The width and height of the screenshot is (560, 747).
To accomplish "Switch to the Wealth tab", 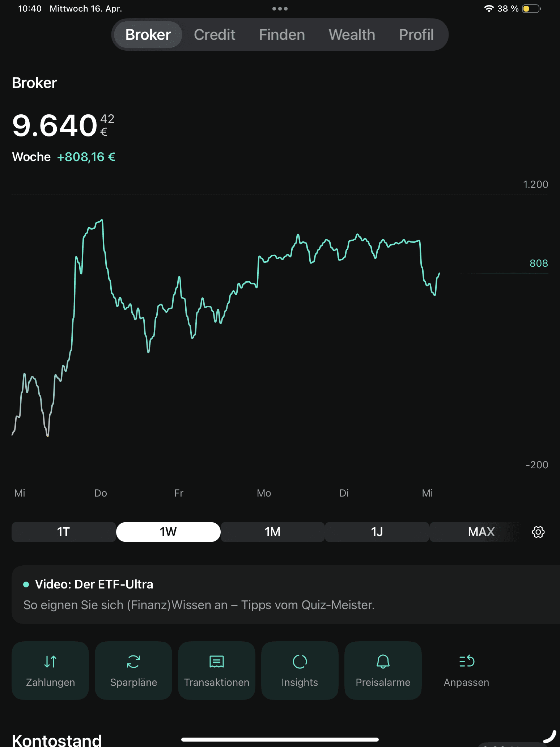I will (x=352, y=35).
